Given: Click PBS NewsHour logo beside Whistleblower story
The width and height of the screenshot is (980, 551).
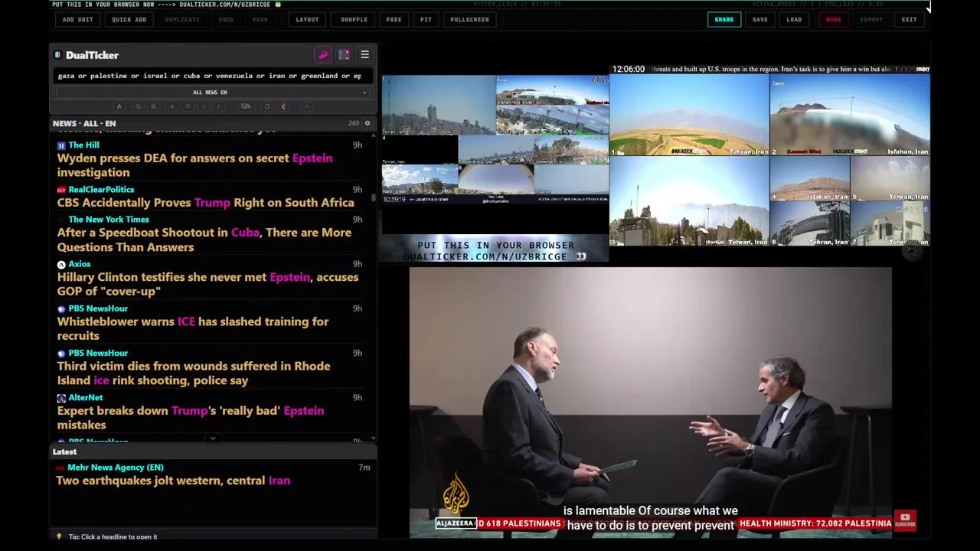Looking at the screenshot, I should coord(61,309).
